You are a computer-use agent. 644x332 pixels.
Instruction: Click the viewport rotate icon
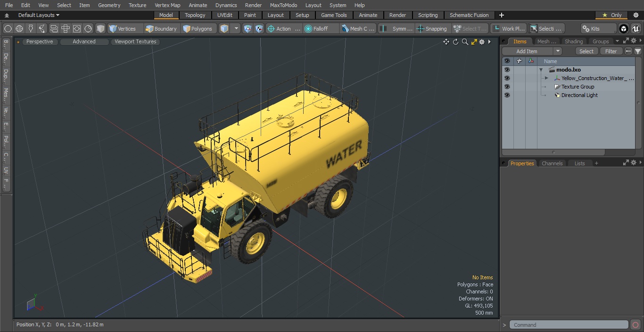tap(456, 42)
